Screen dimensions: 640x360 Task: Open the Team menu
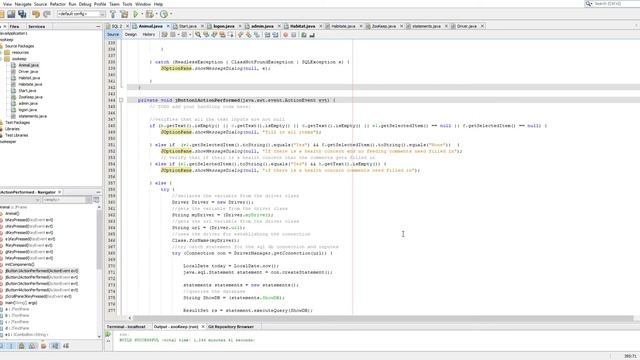[114, 4]
